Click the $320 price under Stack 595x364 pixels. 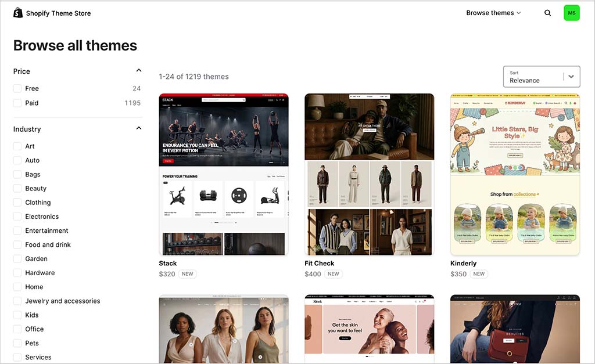tap(167, 274)
